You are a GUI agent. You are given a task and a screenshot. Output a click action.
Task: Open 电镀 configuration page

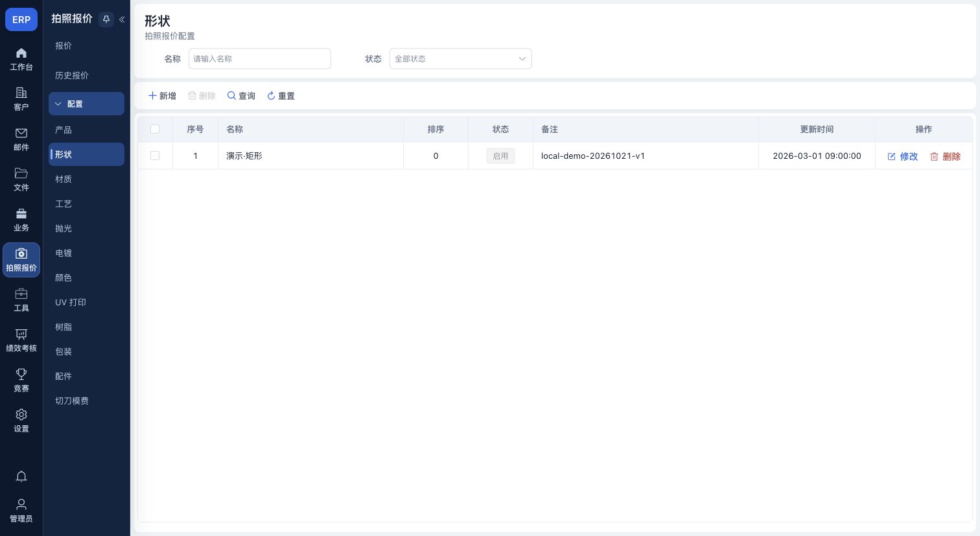pyautogui.click(x=86, y=253)
